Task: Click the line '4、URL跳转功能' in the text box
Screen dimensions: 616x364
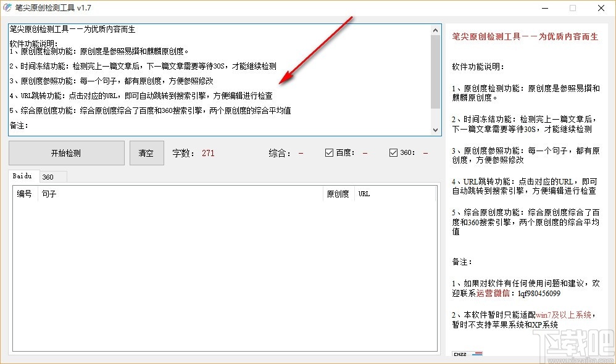Action: 141,96
